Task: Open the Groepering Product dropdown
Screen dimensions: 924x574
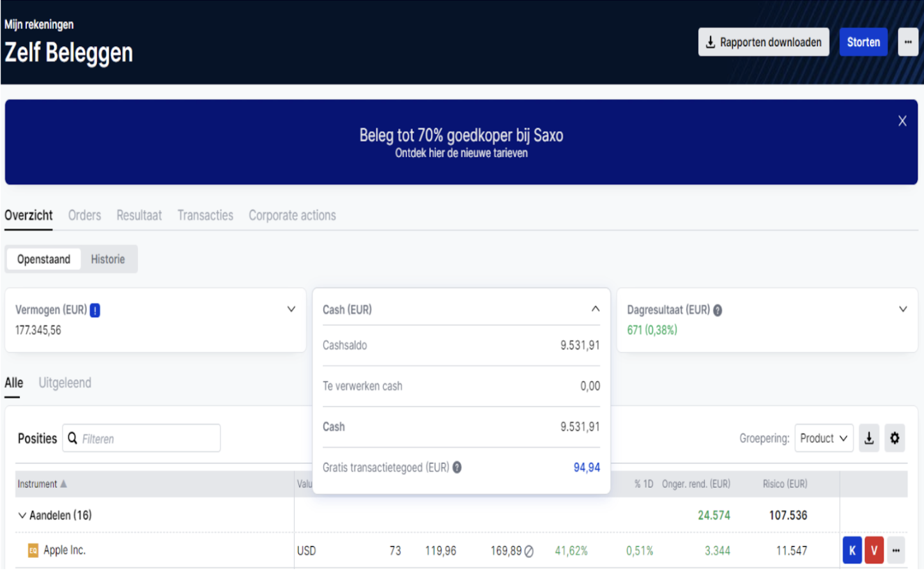Action: coord(824,438)
